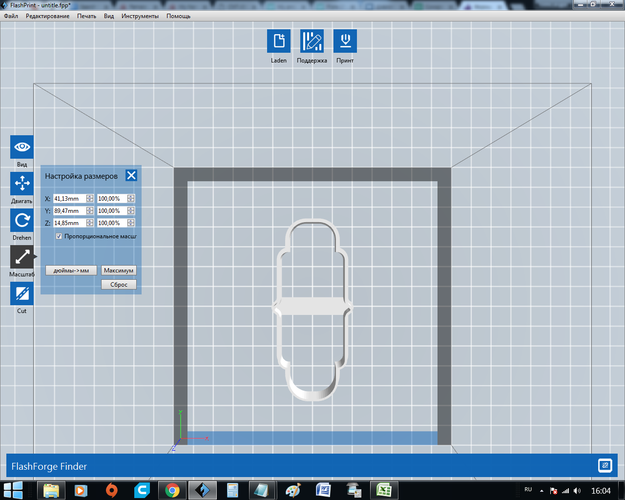Open the Печать menu

point(86,16)
